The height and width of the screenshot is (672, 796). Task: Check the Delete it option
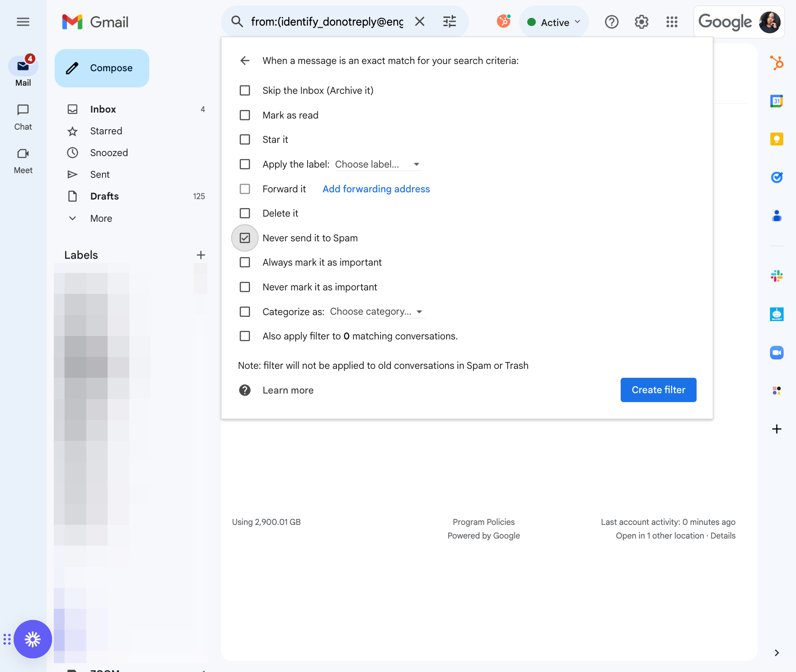click(245, 213)
